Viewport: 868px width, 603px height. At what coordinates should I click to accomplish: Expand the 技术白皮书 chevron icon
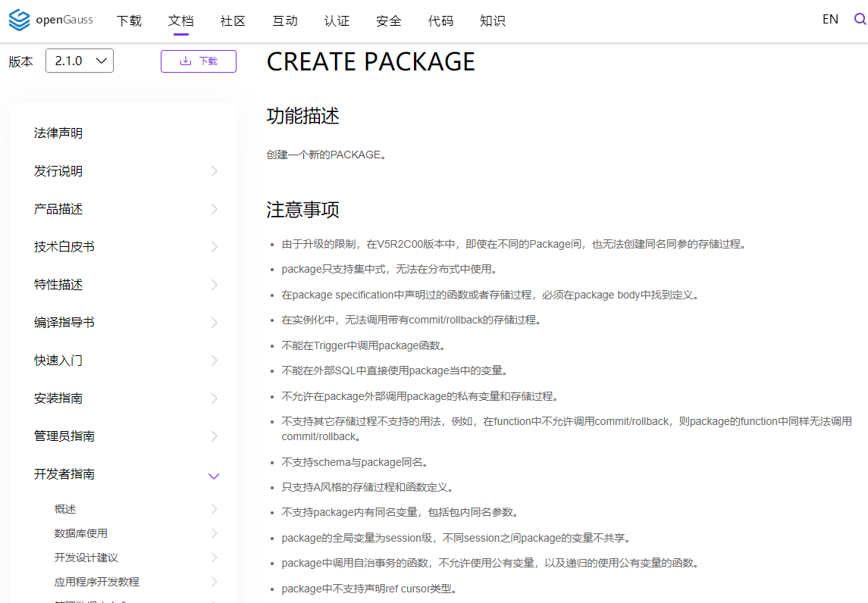coord(215,247)
